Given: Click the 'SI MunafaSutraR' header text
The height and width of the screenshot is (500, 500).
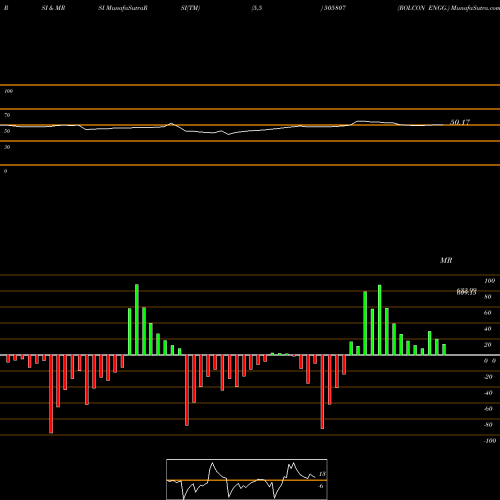Looking at the screenshot, I should (123, 8).
